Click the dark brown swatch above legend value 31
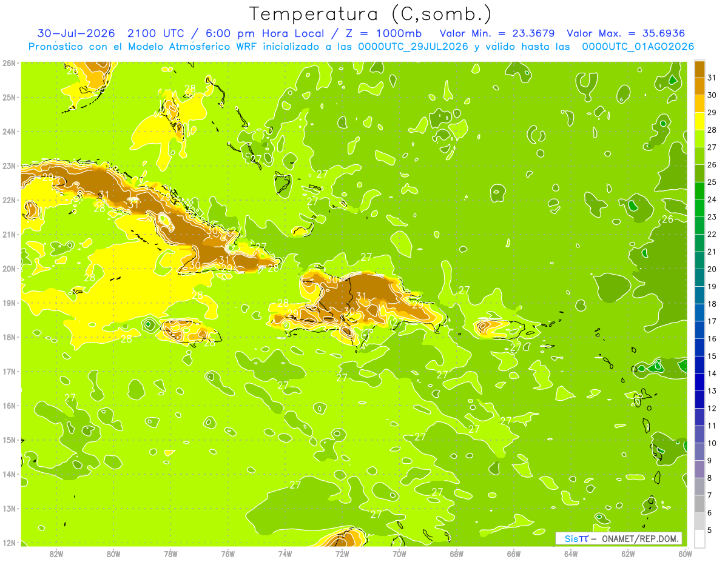Viewport: 728px width, 562px height. click(x=699, y=69)
